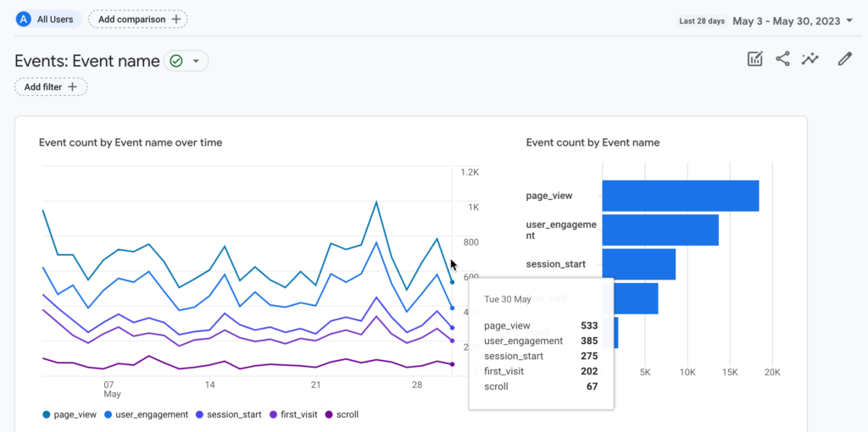The height and width of the screenshot is (432, 868).
Task: Click the Add filter button
Action: 51,87
